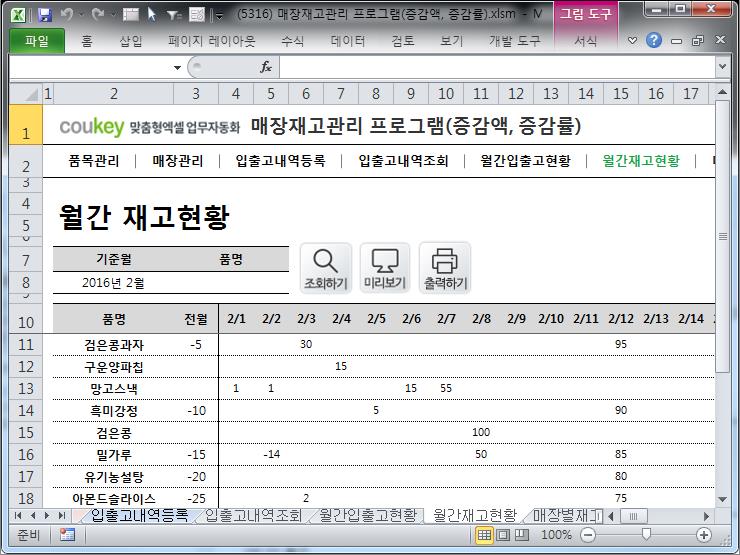
Task: Click the 100% zoom level indicator
Action: tap(556, 535)
